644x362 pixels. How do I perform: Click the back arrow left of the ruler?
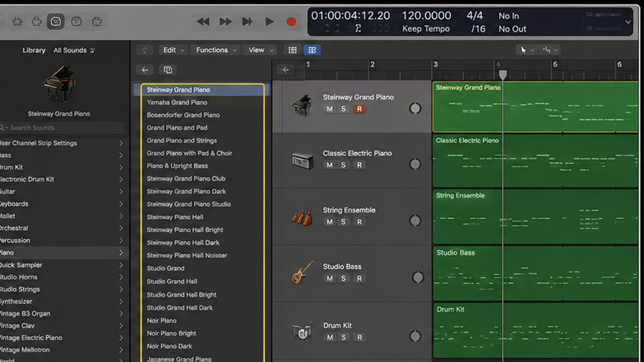pyautogui.click(x=285, y=70)
